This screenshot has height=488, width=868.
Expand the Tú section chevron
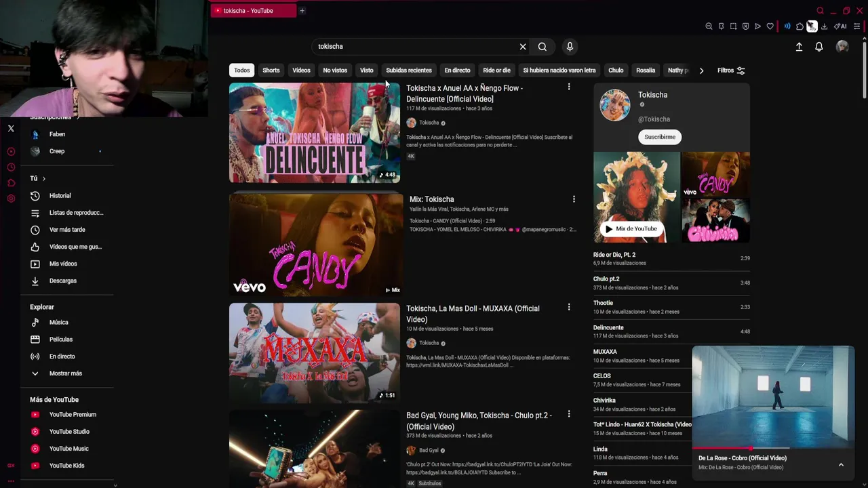click(43, 178)
